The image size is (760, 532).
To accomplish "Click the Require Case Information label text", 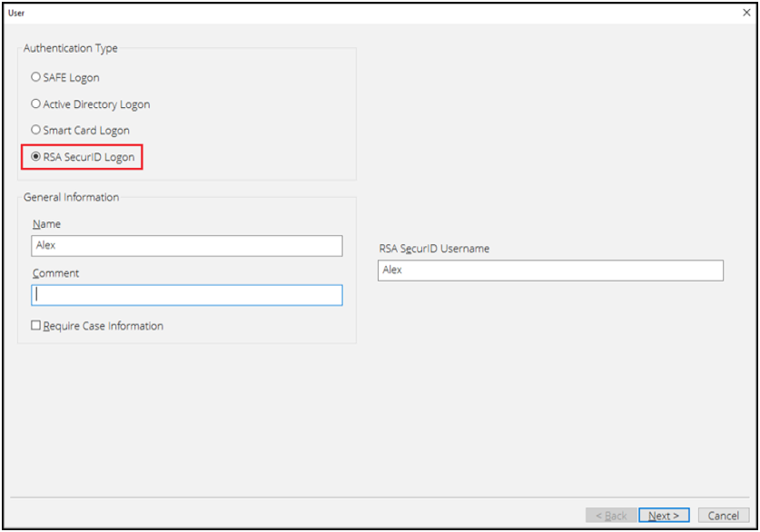I will coord(103,326).
